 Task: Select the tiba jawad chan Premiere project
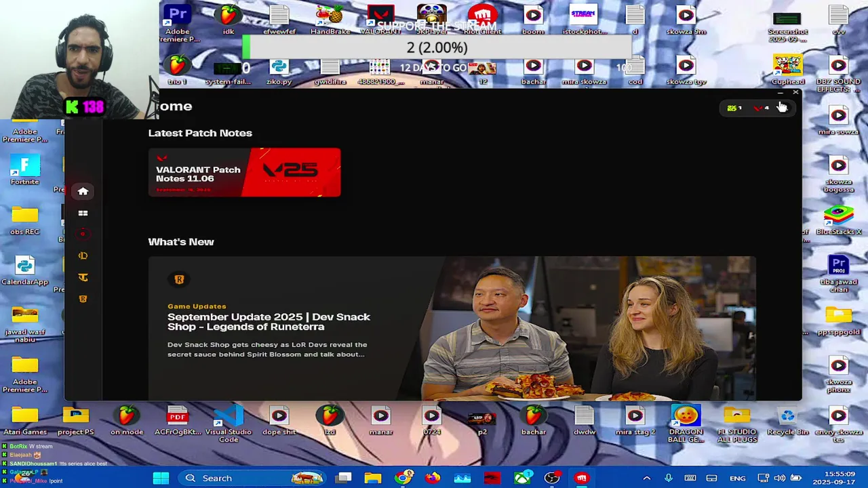[838, 273]
